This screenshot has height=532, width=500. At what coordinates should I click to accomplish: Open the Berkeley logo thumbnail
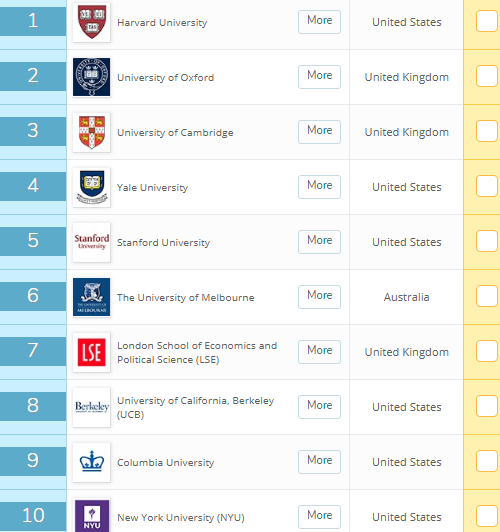92,407
